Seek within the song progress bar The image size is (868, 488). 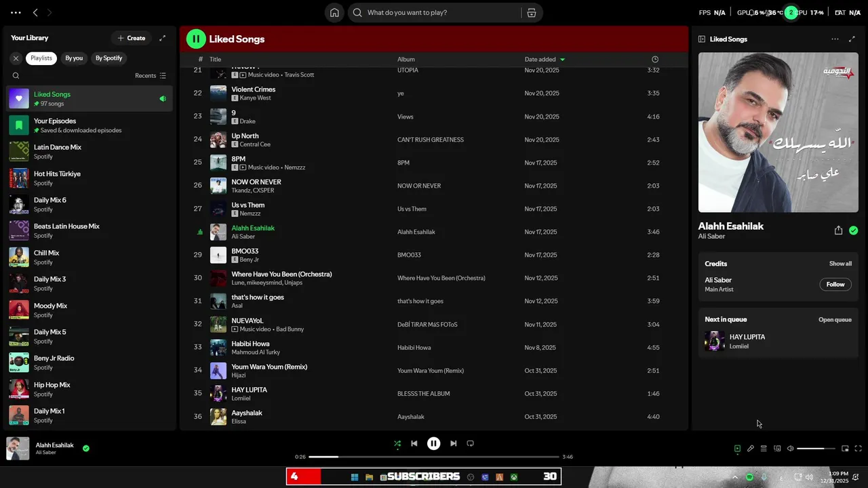[434, 457]
